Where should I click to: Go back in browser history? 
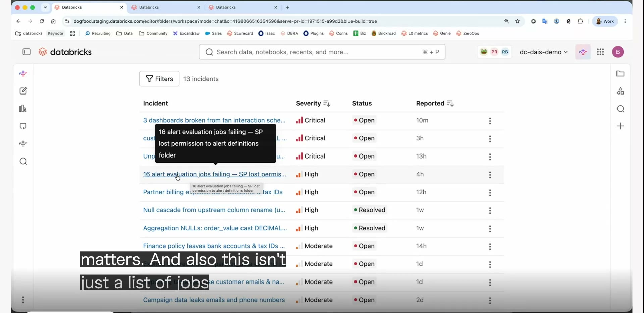(x=18, y=21)
